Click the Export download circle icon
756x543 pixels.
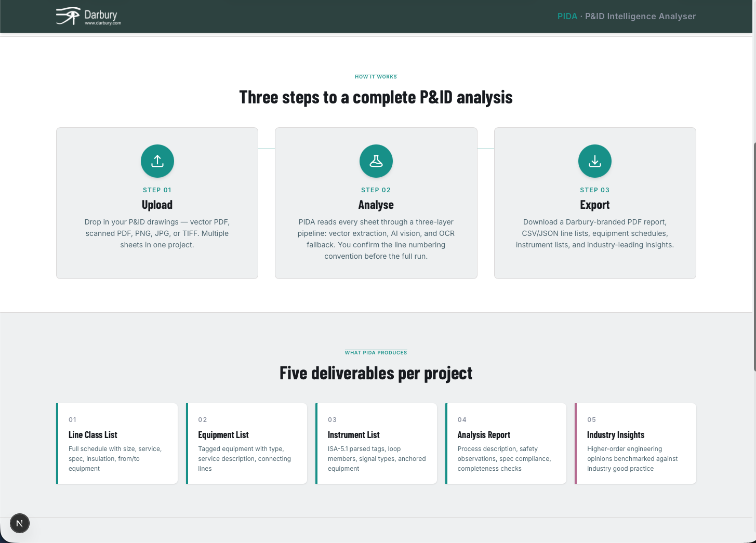(x=595, y=161)
